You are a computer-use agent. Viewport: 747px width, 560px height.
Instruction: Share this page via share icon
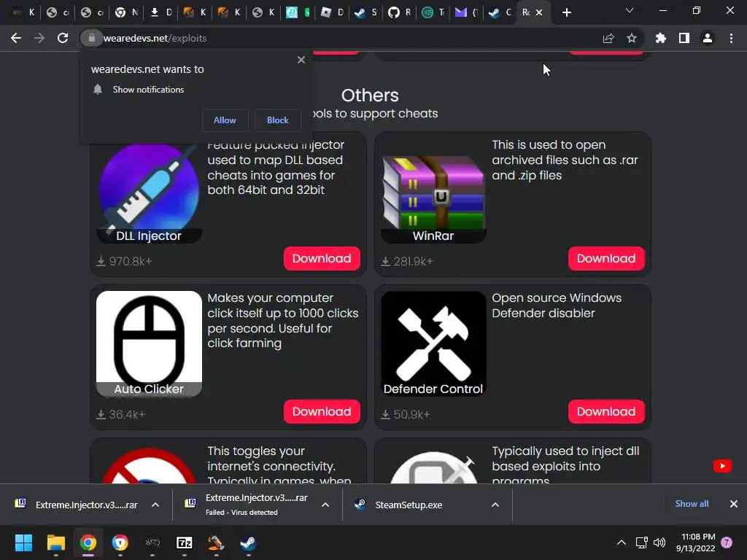(x=608, y=38)
